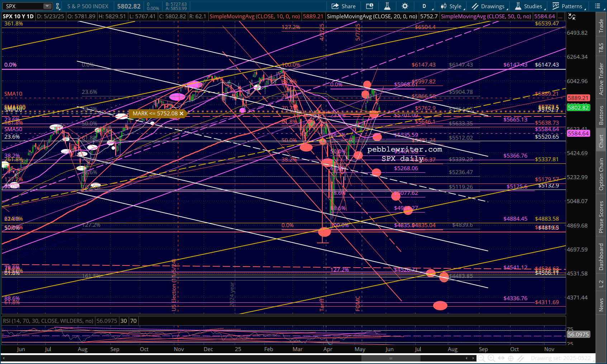Toggle the collapse studies arrows icon
607x364 pixels.
tap(572, 16)
